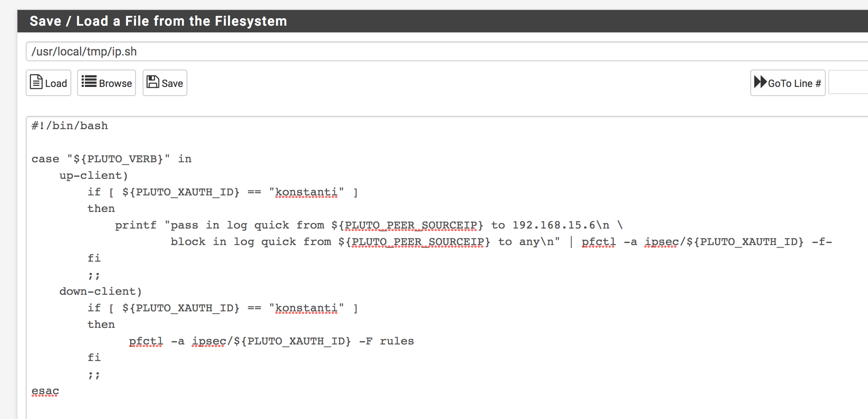The image size is (868, 419).
Task: Click the 'down-client)' line
Action: coord(101,291)
